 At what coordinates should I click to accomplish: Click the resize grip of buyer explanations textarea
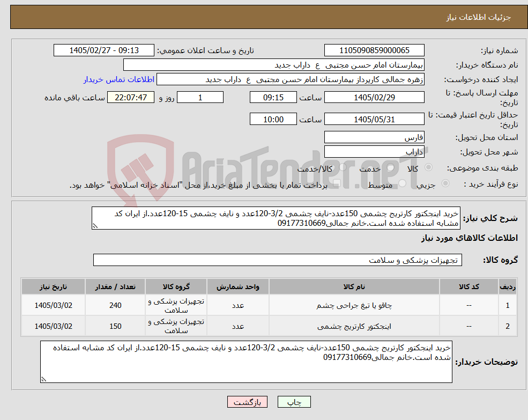pyautogui.click(x=43, y=379)
